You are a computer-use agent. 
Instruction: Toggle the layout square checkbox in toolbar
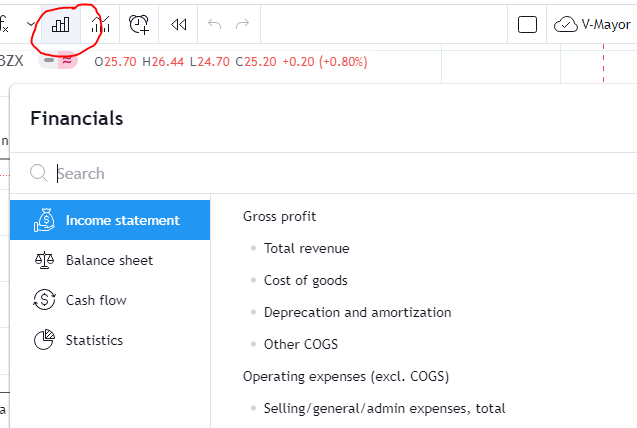[x=528, y=24]
